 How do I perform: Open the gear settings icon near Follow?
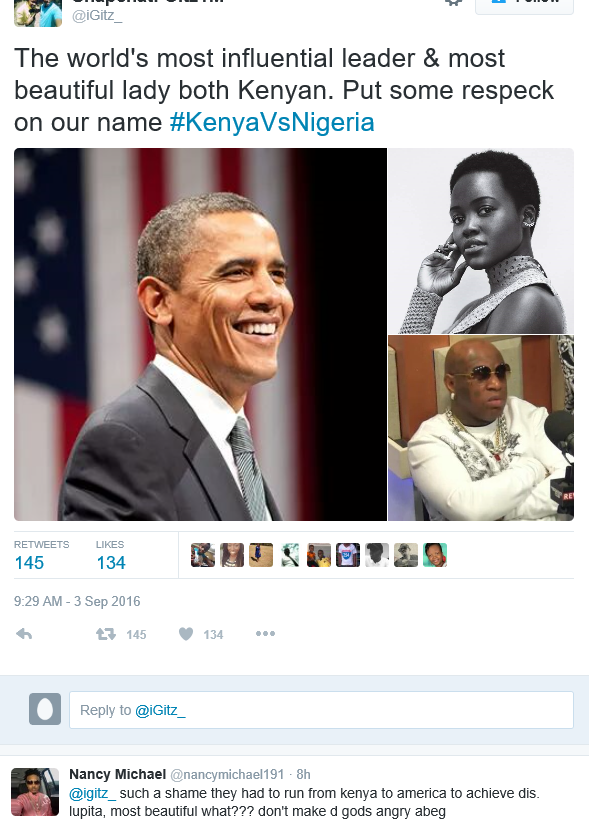(x=453, y=3)
